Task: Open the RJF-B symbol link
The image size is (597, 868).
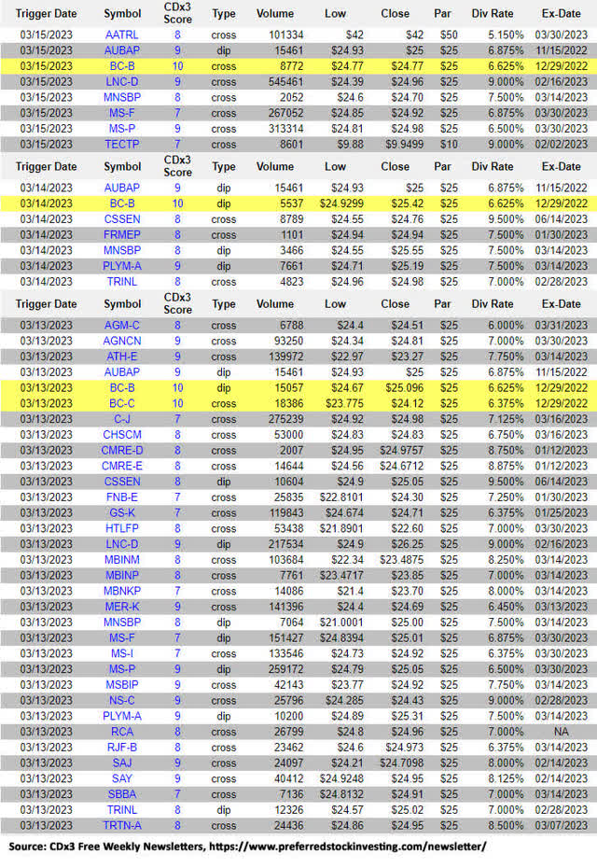Action: pos(121,748)
